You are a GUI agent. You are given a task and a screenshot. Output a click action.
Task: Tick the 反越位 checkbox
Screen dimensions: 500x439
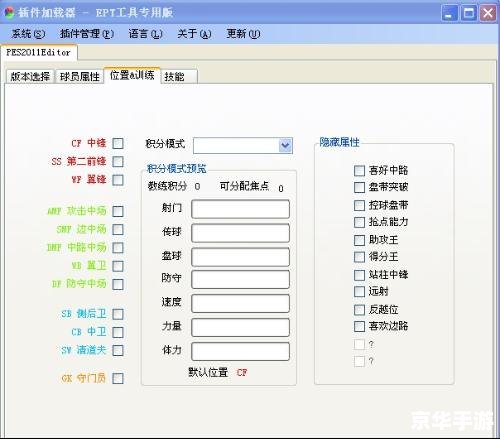(359, 310)
